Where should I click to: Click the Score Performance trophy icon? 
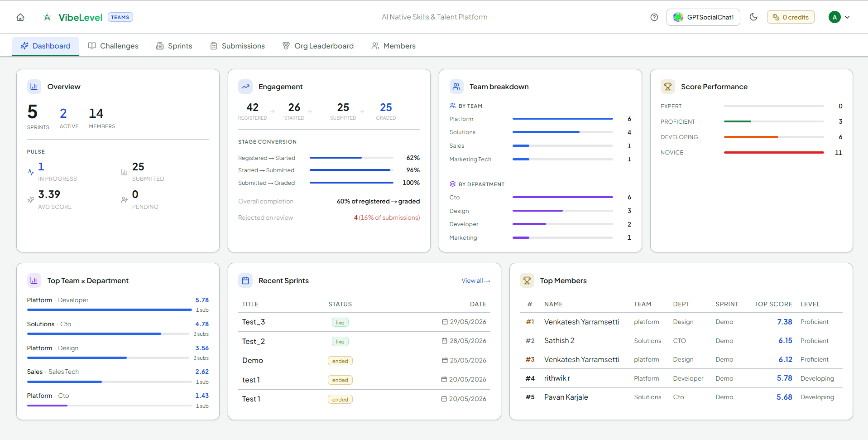668,87
